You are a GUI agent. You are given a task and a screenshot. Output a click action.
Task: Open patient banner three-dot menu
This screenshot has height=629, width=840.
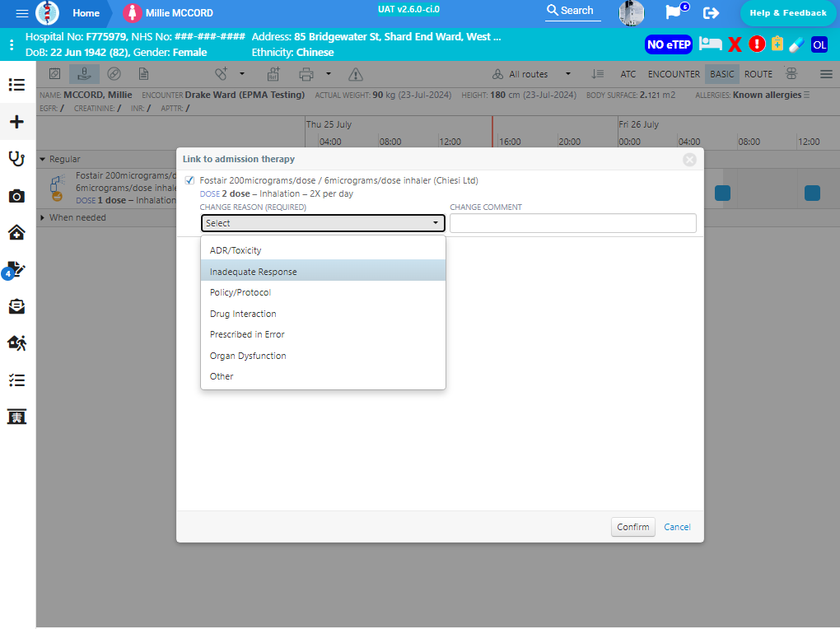click(12, 44)
